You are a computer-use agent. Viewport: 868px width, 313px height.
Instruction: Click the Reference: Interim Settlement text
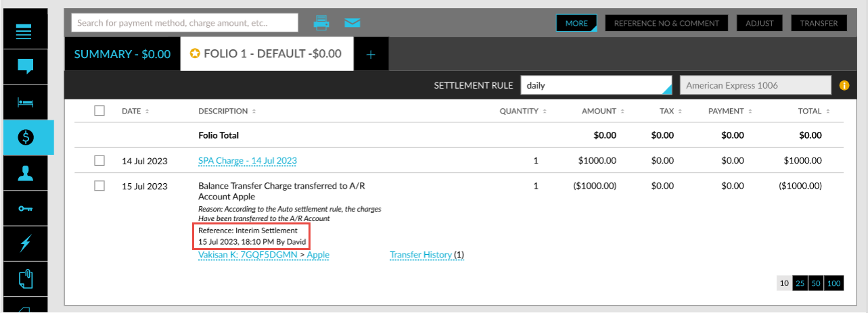click(x=248, y=231)
